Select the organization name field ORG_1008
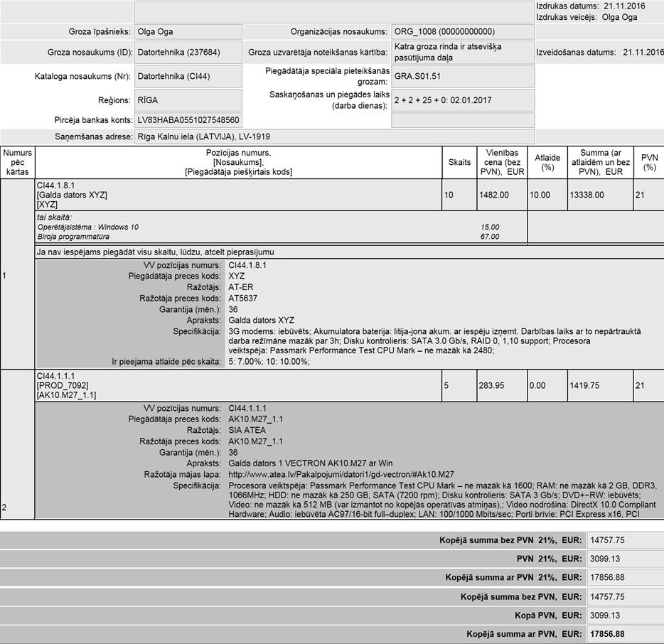 point(462,32)
